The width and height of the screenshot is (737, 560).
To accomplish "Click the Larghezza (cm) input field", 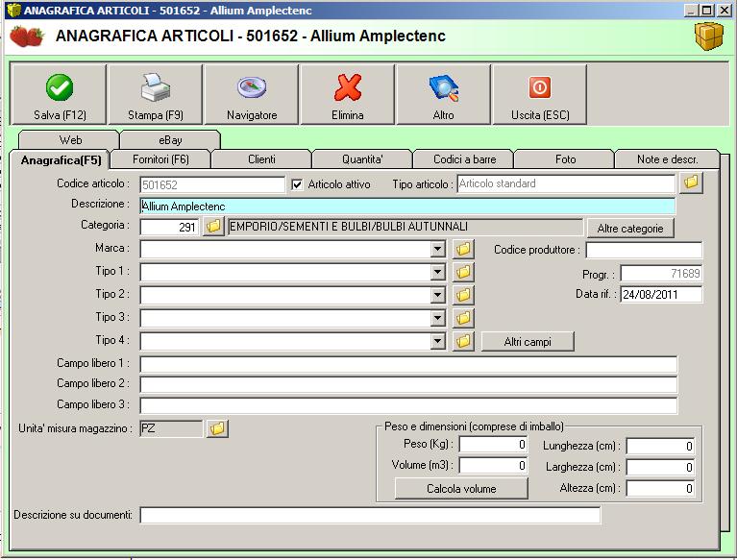I will pos(660,467).
